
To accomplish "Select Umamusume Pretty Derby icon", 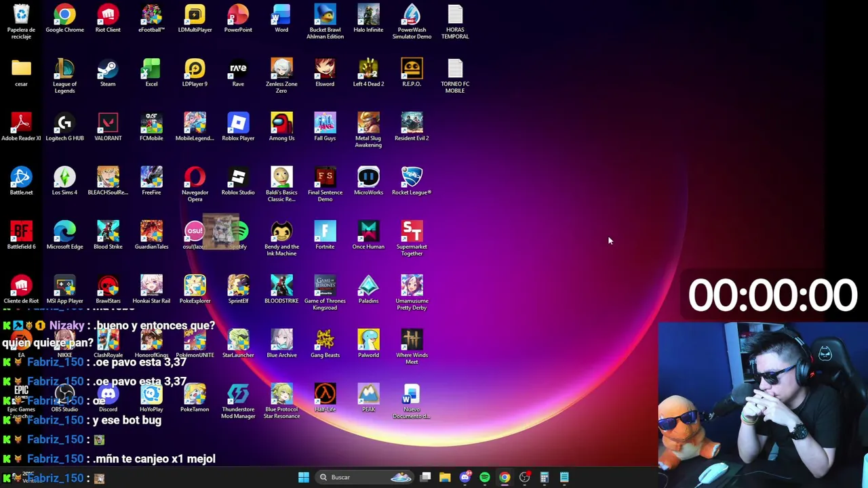I will tap(412, 293).
